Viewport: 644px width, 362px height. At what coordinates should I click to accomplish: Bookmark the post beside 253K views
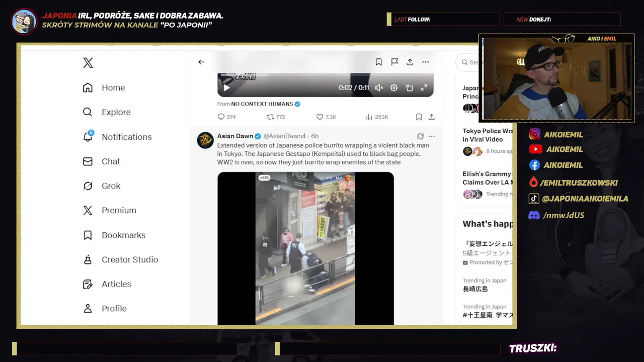click(x=419, y=117)
